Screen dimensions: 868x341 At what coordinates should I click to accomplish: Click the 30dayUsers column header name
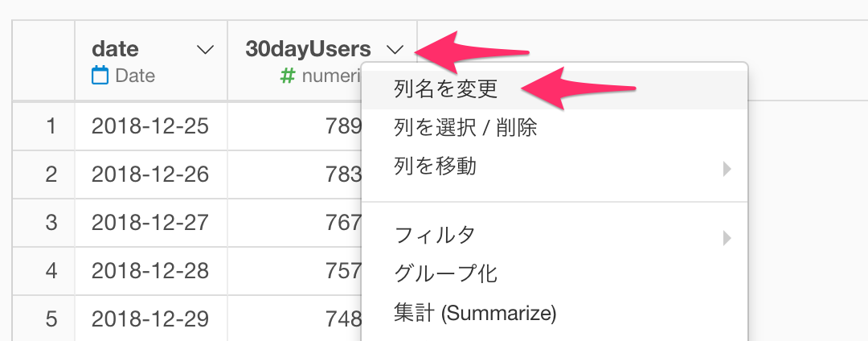point(309,49)
